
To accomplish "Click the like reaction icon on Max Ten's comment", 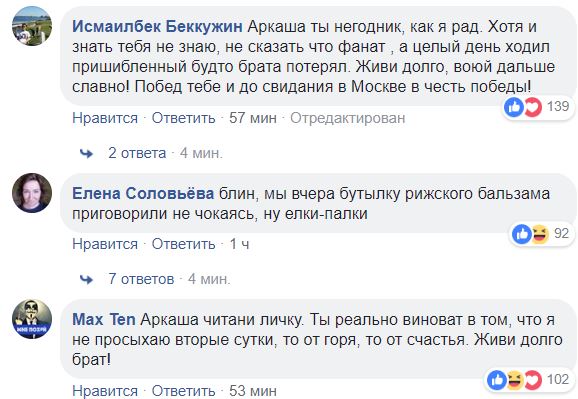I will 497,380.
